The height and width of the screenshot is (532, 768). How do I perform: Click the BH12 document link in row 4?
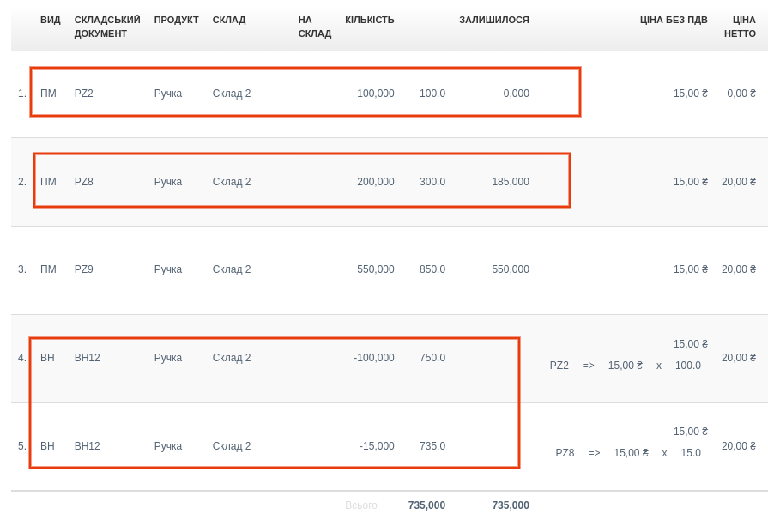coord(88,358)
